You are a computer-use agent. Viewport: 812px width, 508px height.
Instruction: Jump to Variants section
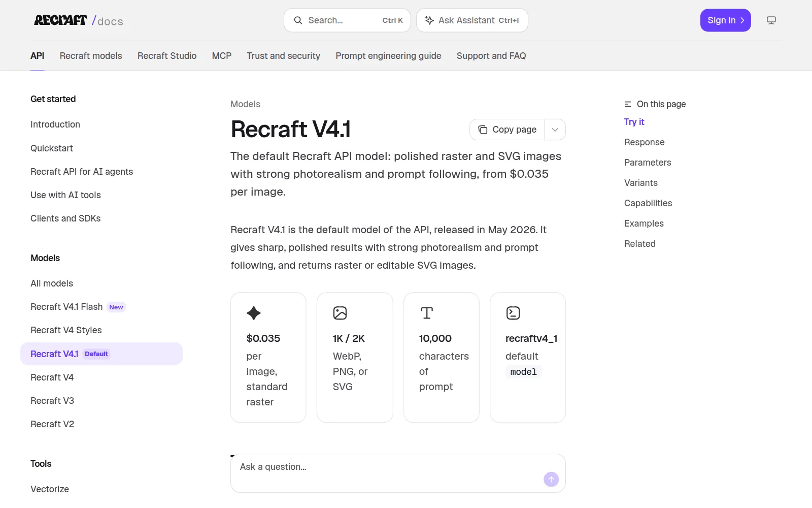pyautogui.click(x=641, y=183)
